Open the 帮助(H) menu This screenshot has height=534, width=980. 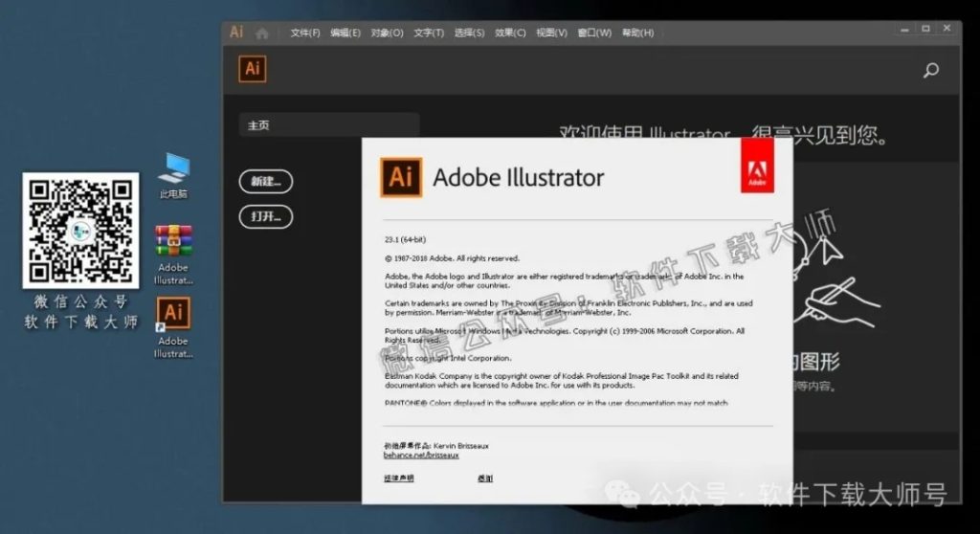click(637, 33)
